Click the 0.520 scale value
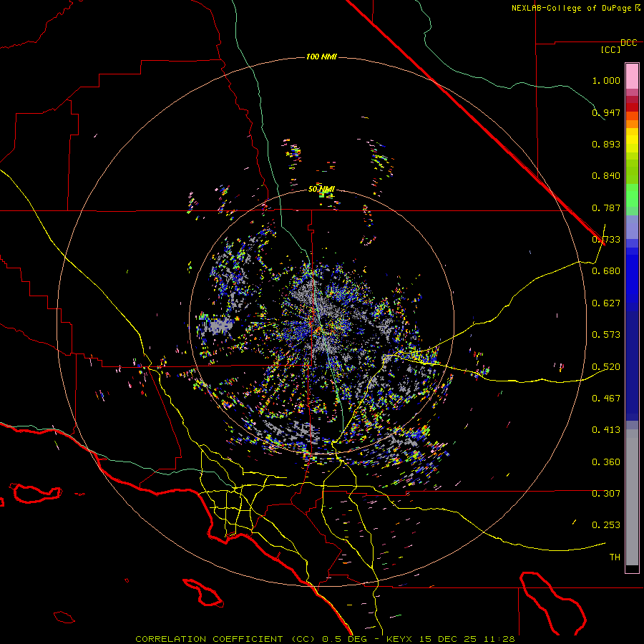Image resolution: width=644 pixels, height=644 pixels. click(606, 367)
